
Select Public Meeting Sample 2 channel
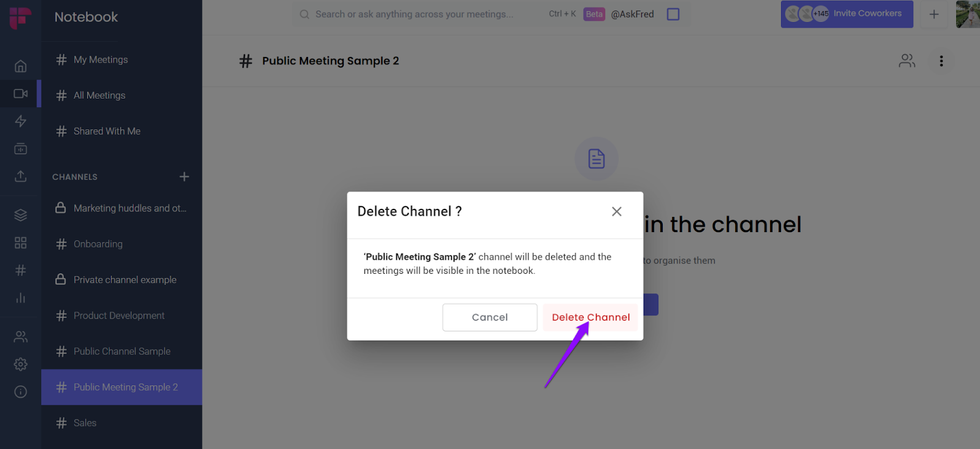(x=121, y=387)
